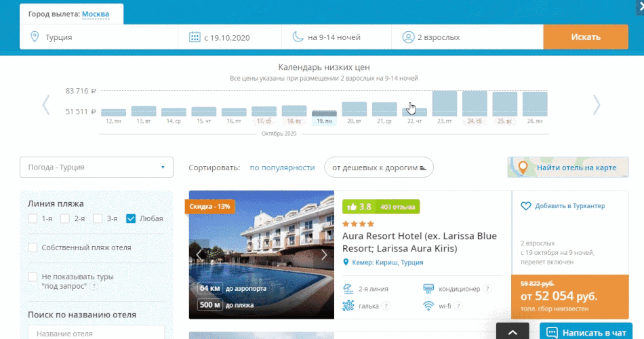Sort by по популярности
Image resolution: width=644 pixels, height=339 pixels.
coord(282,167)
